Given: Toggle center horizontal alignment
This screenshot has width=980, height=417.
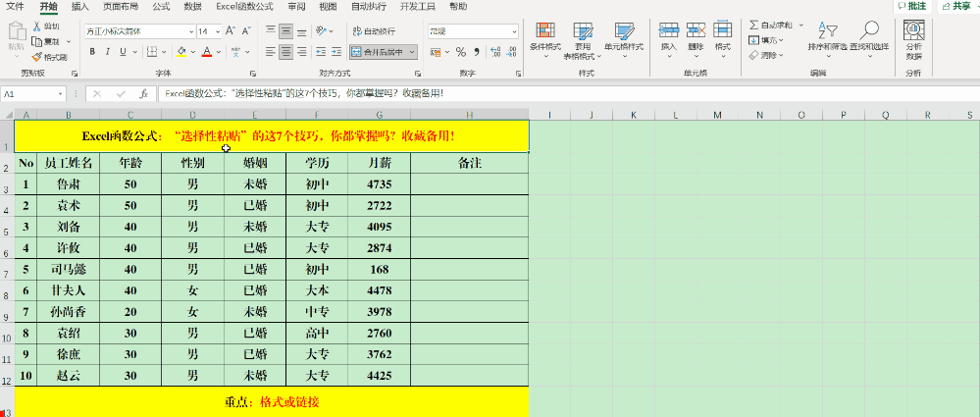Looking at the screenshot, I should [x=286, y=51].
